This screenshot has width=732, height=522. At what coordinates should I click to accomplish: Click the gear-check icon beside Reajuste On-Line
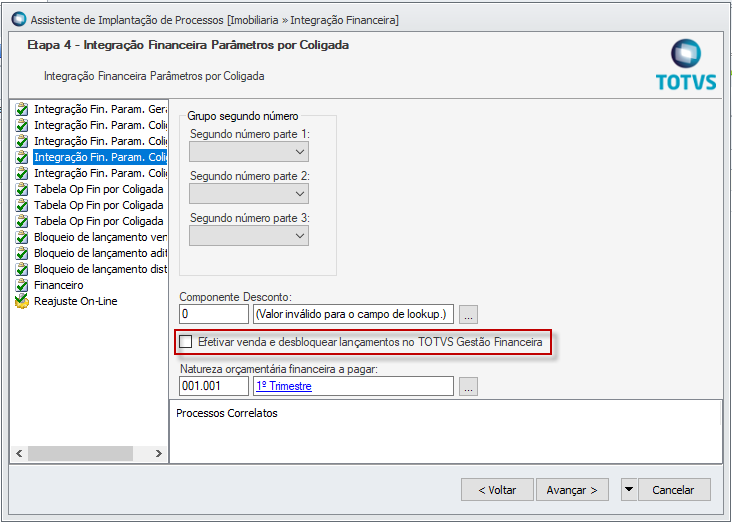click(x=22, y=301)
